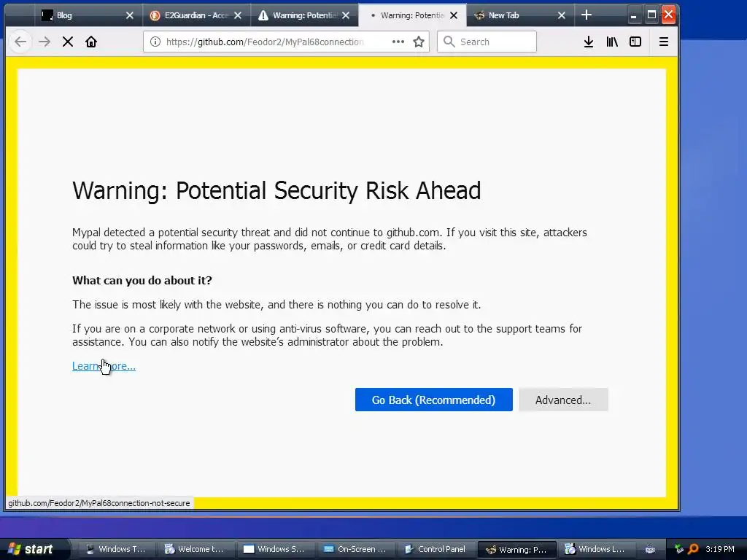The width and height of the screenshot is (747, 560).
Task: Open a new tab with plus button
Action: (587, 15)
